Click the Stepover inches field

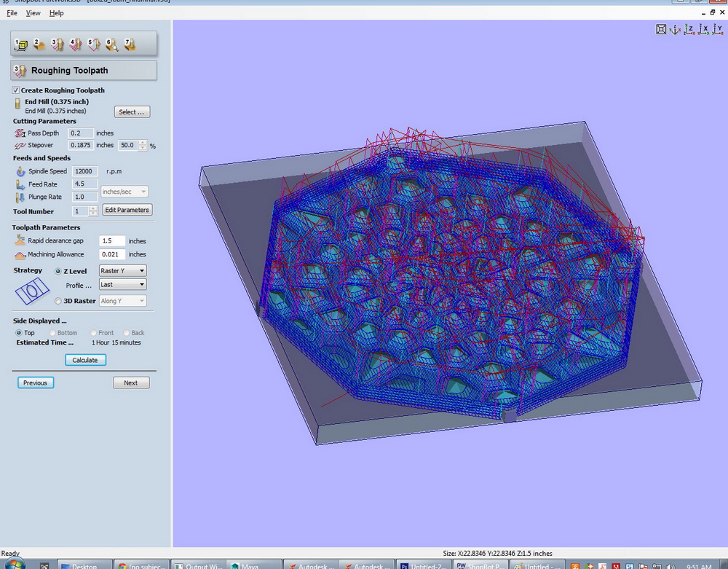coord(81,146)
